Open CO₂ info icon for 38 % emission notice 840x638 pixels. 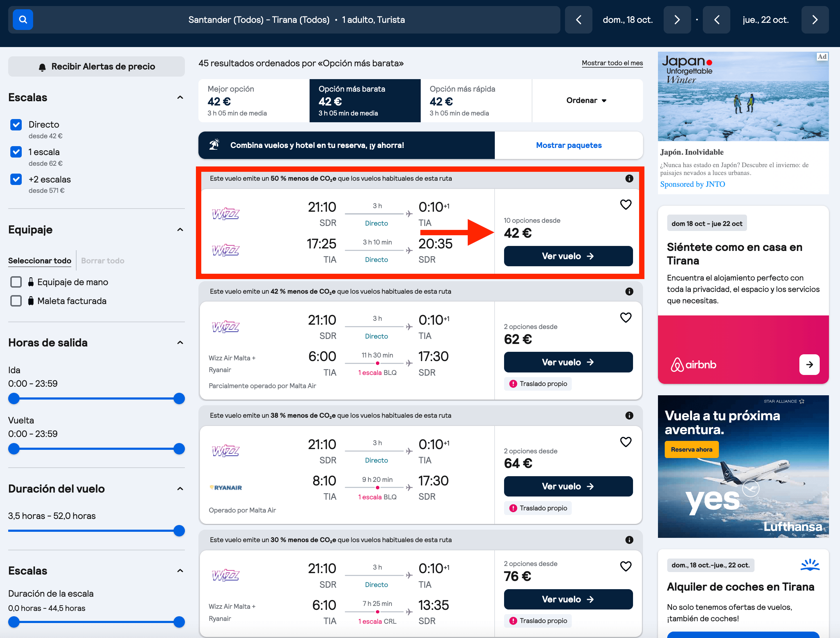(x=629, y=415)
